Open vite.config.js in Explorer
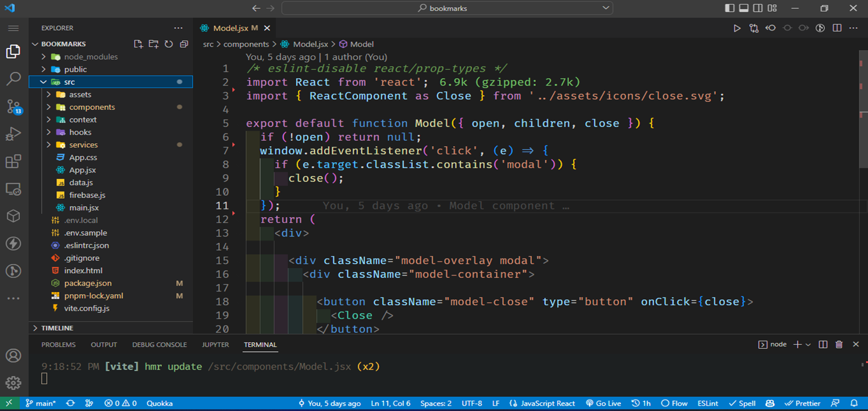 (x=111, y=308)
